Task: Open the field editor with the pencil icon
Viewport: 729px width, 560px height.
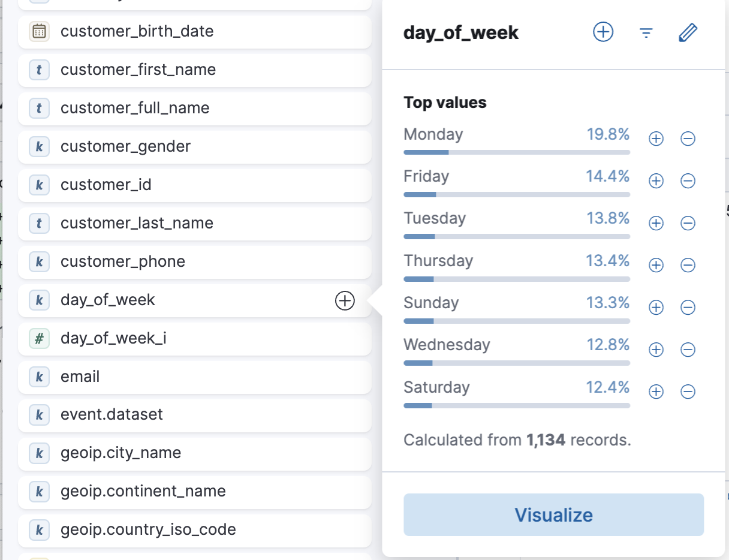Action: pyautogui.click(x=688, y=32)
